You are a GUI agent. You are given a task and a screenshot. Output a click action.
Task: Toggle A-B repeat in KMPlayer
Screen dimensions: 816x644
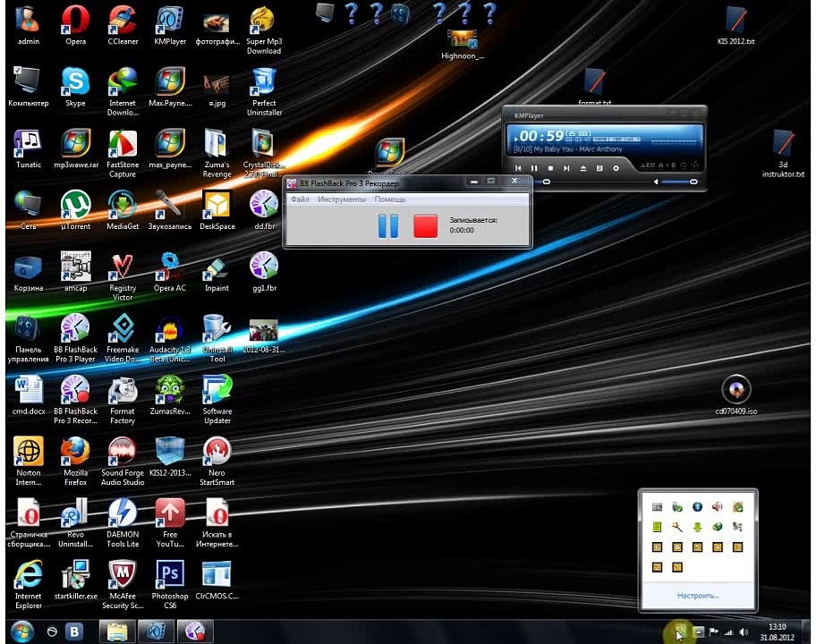(x=665, y=165)
